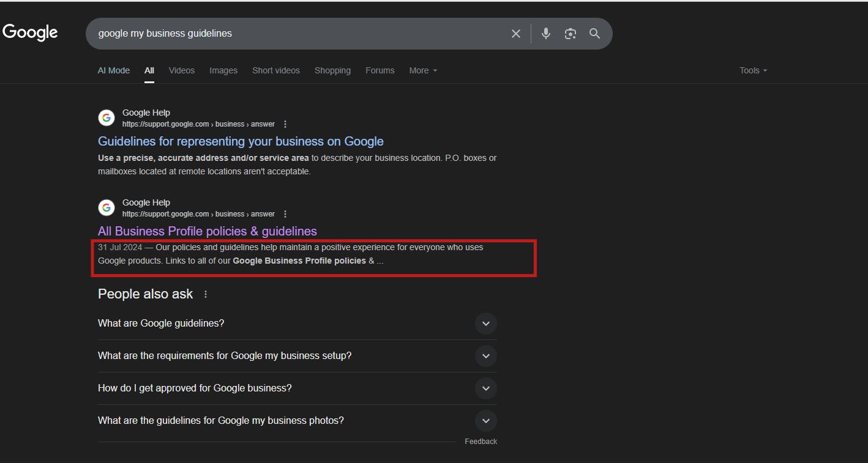Open options for second Google Help result

tap(285, 214)
